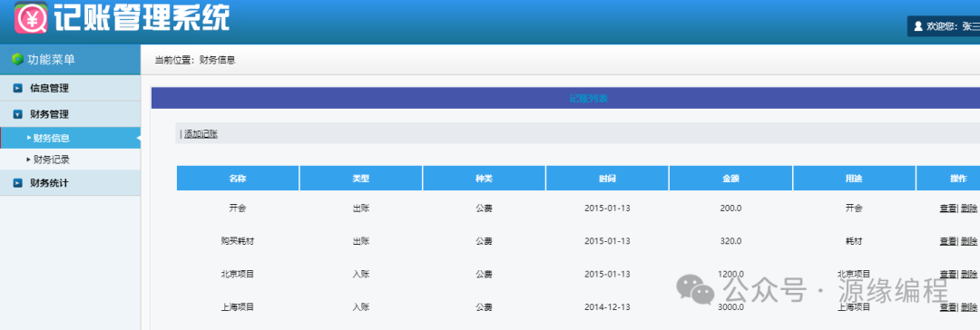Click the 购买耗材 name cell
Screen dimensions: 980x330
click(238, 240)
